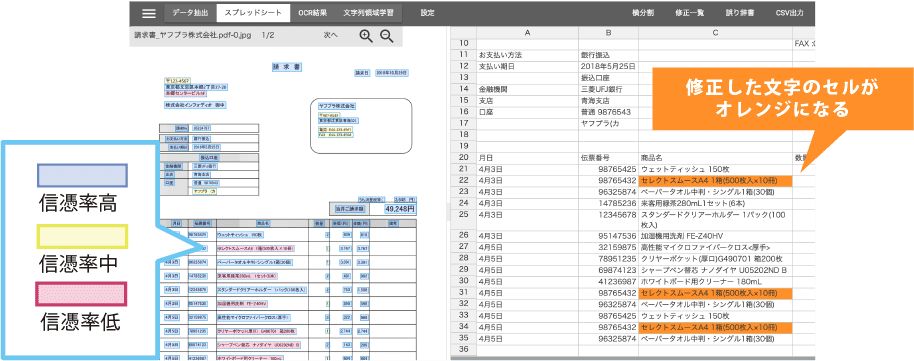
Task: Select row 22 header
Action: click(x=464, y=180)
